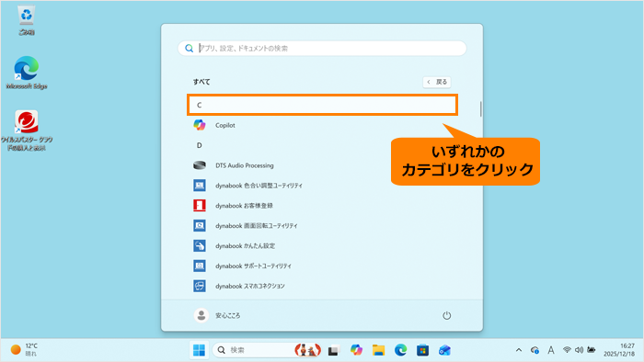Open the dynabook 色合い調整ユーティリティ label
The image size is (644, 362).
point(259,186)
